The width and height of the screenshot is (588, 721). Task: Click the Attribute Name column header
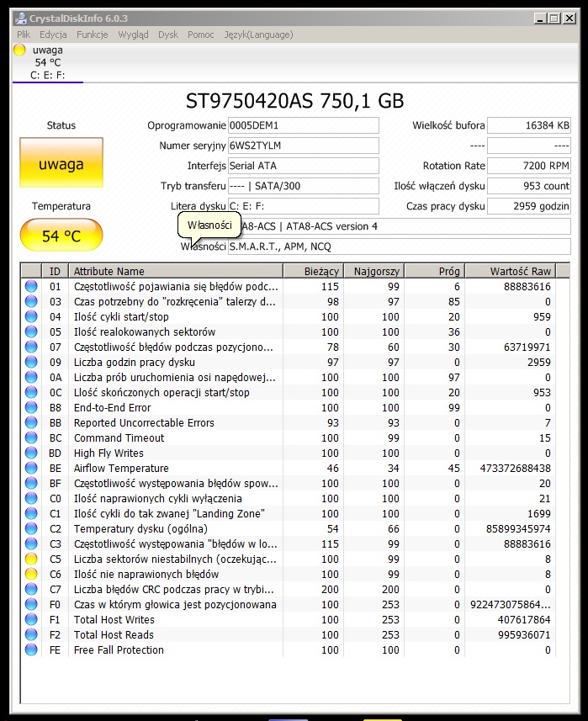(x=176, y=271)
